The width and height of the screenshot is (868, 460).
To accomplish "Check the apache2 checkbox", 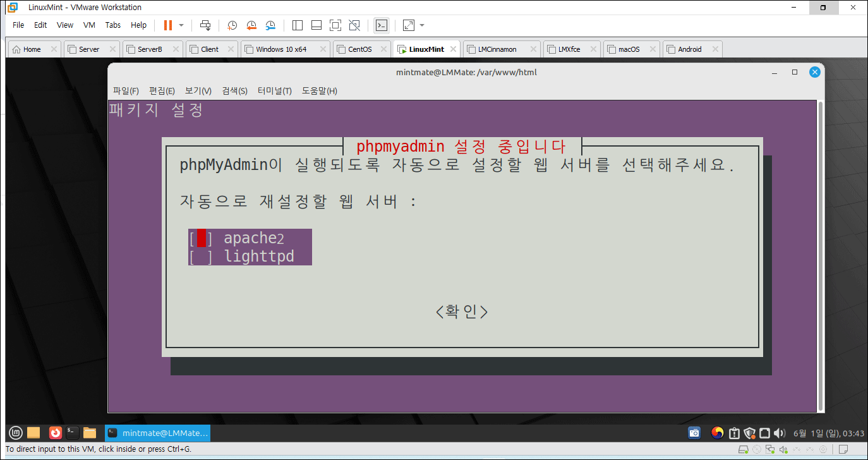I will point(201,238).
